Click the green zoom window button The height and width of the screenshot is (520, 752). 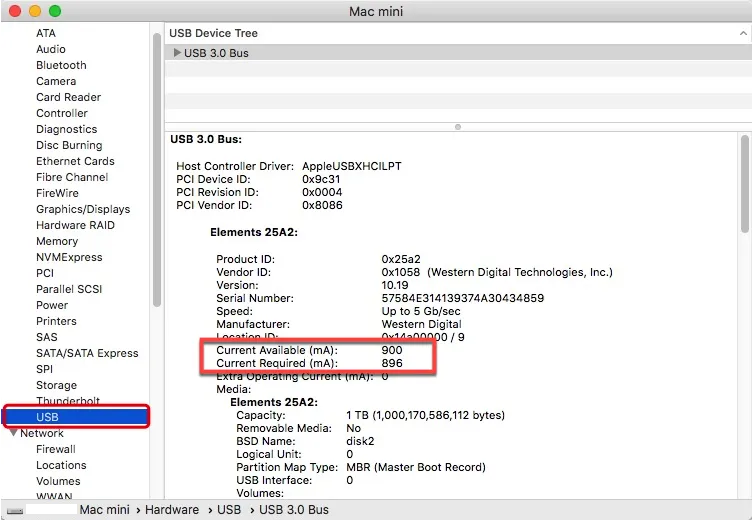coord(54,11)
